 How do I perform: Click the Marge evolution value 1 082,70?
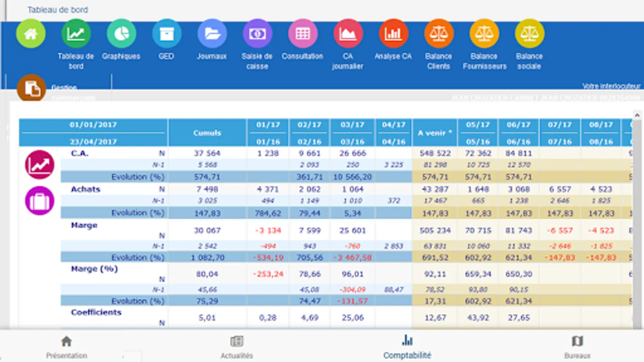tap(208, 257)
